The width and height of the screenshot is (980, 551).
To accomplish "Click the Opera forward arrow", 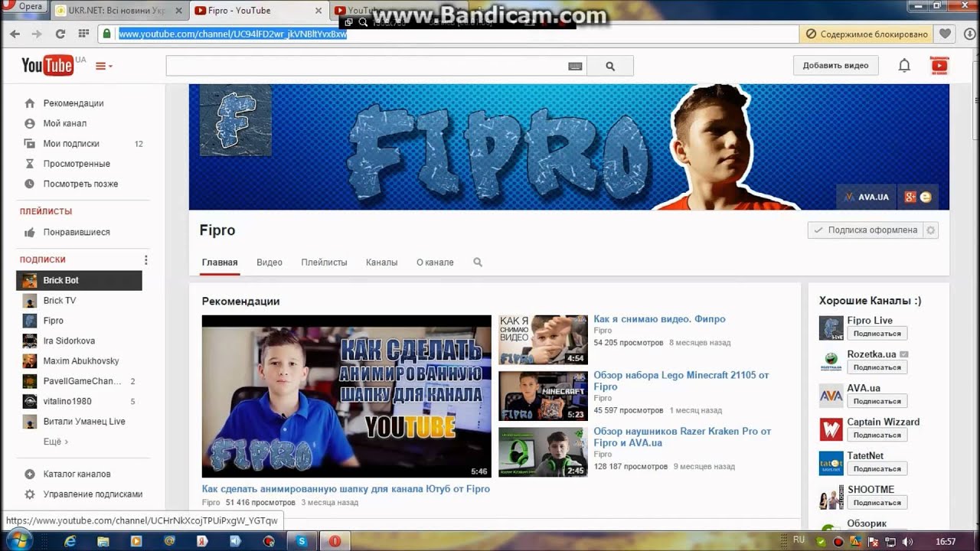I will click(x=36, y=34).
